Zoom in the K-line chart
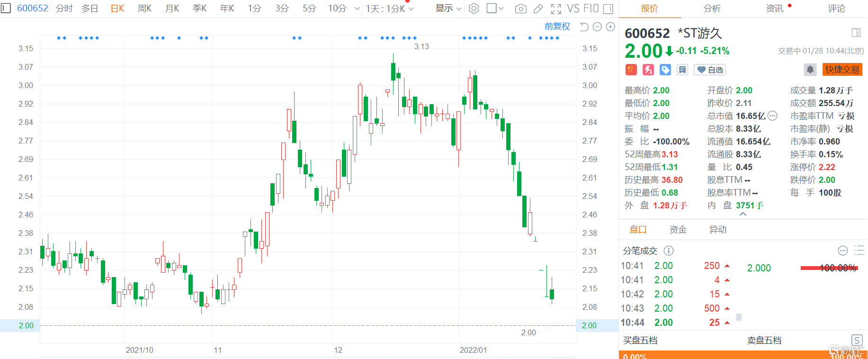 point(610,27)
